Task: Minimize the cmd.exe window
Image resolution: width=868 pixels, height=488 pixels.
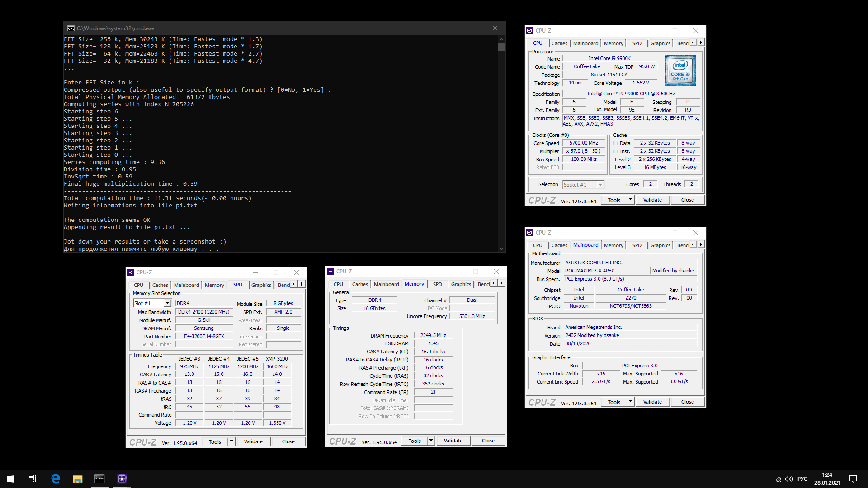Action: click(x=453, y=28)
